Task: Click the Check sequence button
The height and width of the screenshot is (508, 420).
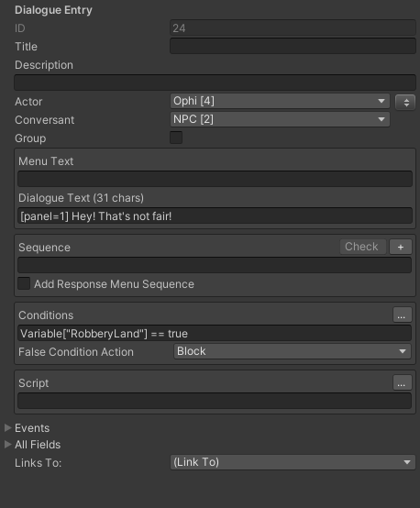Action: tap(362, 247)
